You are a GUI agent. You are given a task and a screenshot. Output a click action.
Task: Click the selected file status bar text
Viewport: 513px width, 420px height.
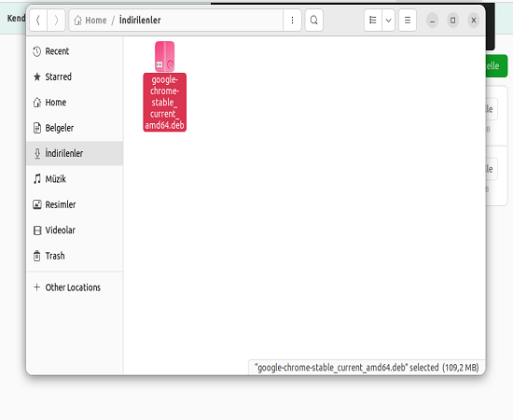[x=367, y=368]
